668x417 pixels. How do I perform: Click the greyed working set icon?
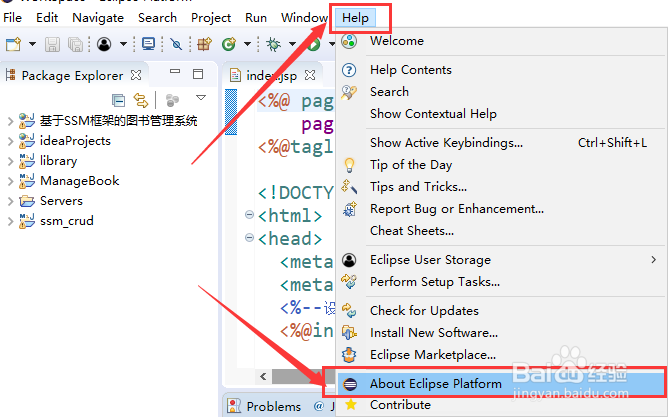(x=172, y=101)
